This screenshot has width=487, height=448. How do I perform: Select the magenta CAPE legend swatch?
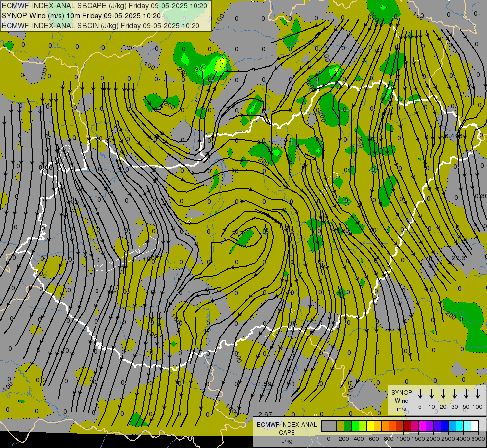[422, 426]
